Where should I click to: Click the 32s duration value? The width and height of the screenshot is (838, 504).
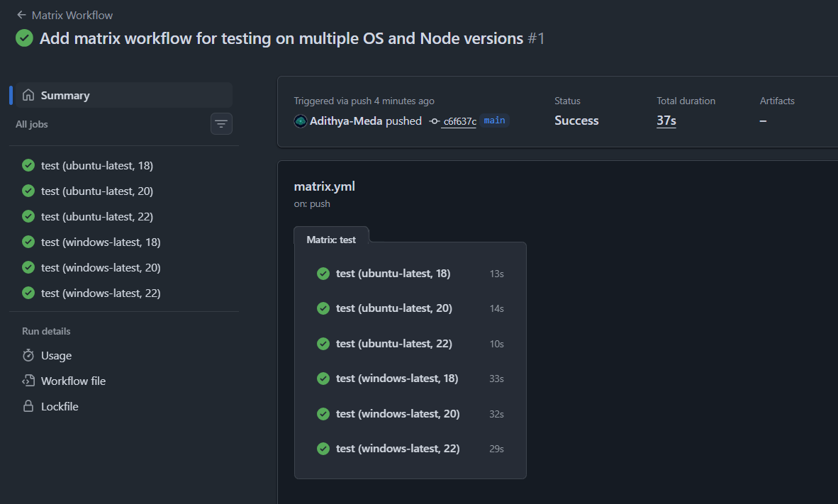click(x=496, y=414)
